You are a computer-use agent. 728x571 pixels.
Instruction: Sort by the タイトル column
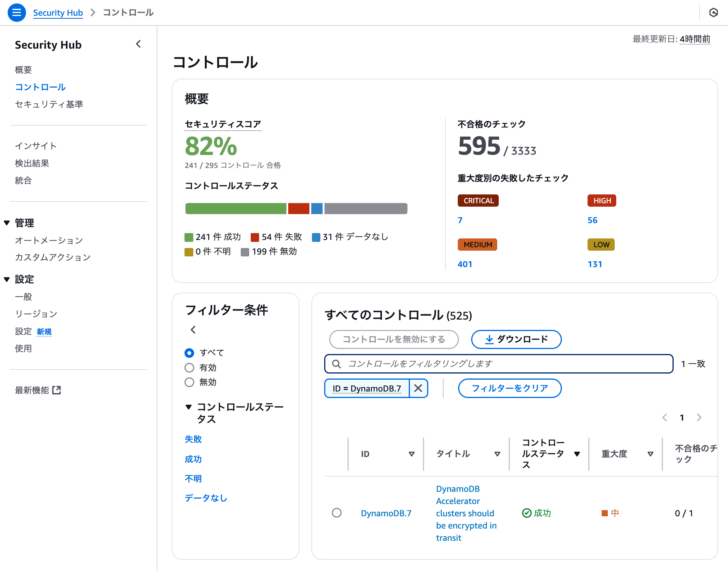[497, 454]
